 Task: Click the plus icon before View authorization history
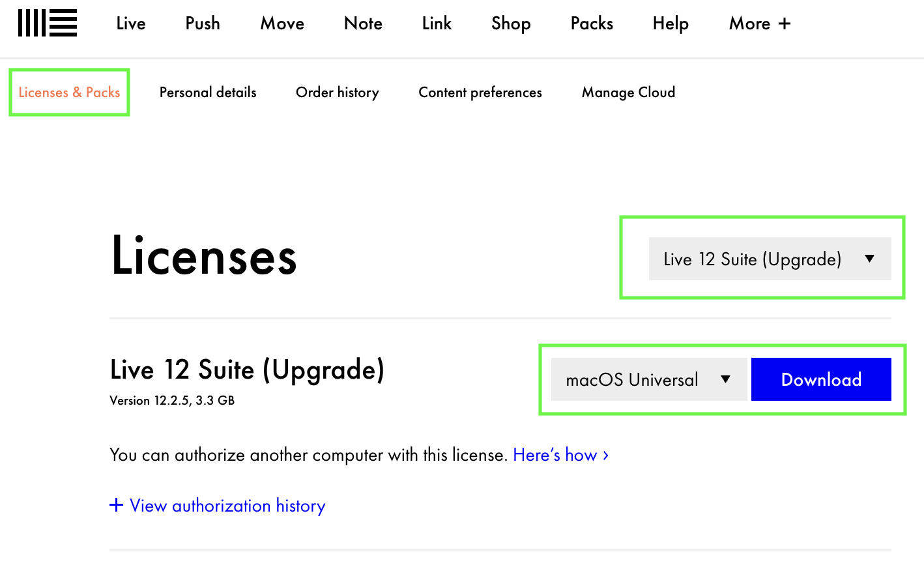pyautogui.click(x=116, y=505)
